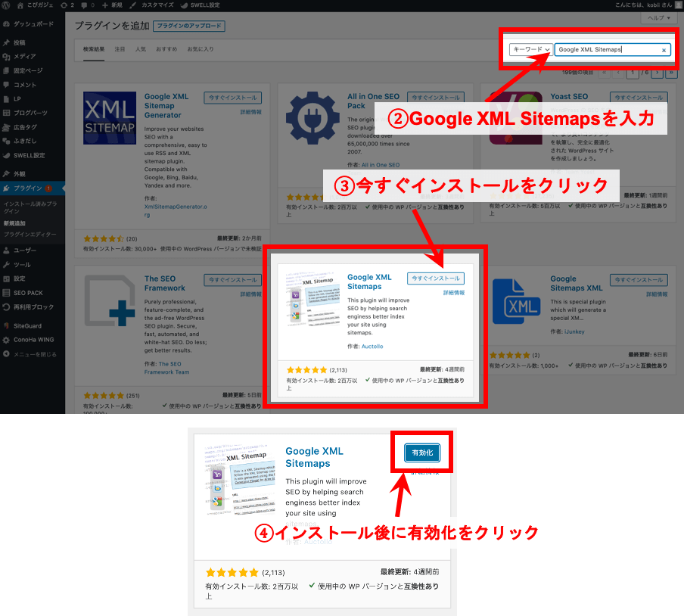Open 詳細情報 for Google XML Sitemaps
684x616 pixels.
[x=454, y=293]
